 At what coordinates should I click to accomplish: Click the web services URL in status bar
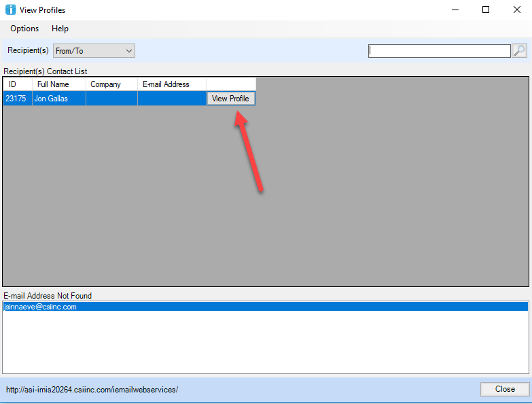[92, 390]
